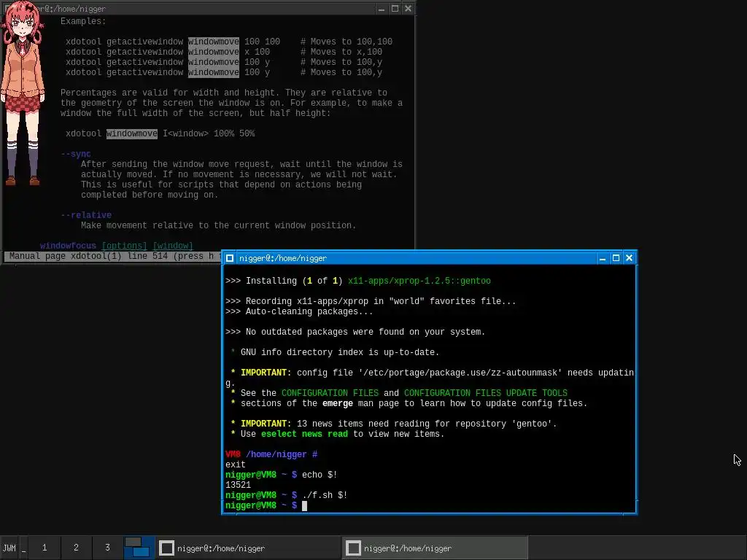Click '# Moves to x,100' comment

click(341, 52)
